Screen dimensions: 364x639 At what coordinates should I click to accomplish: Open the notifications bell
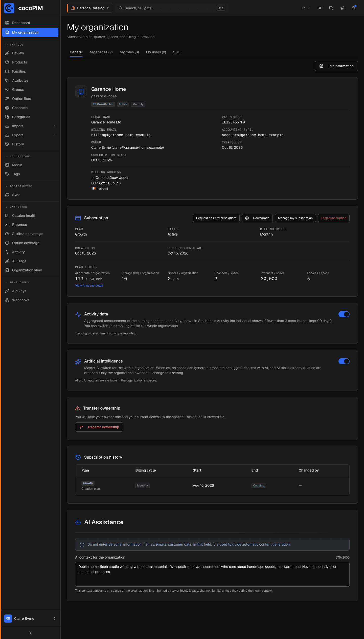pyautogui.click(x=353, y=8)
